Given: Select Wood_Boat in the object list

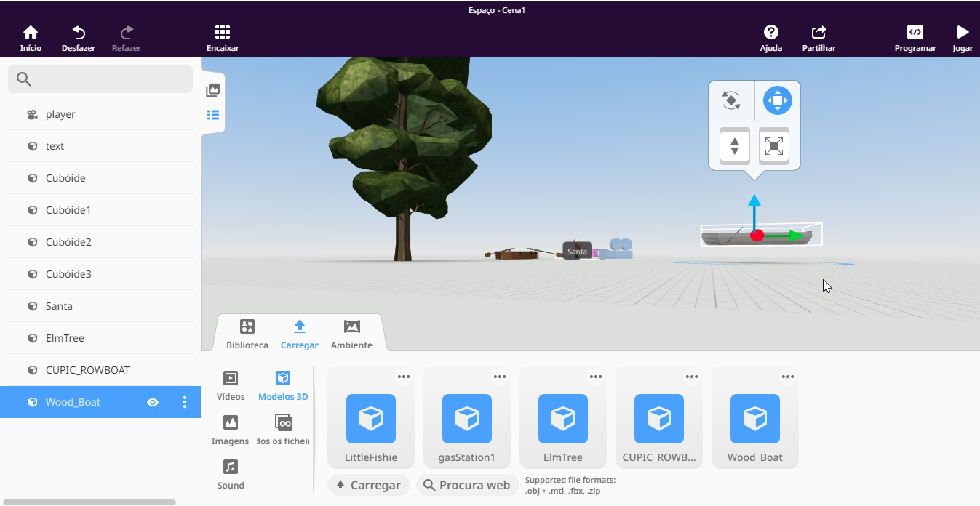Looking at the screenshot, I should tap(100, 402).
